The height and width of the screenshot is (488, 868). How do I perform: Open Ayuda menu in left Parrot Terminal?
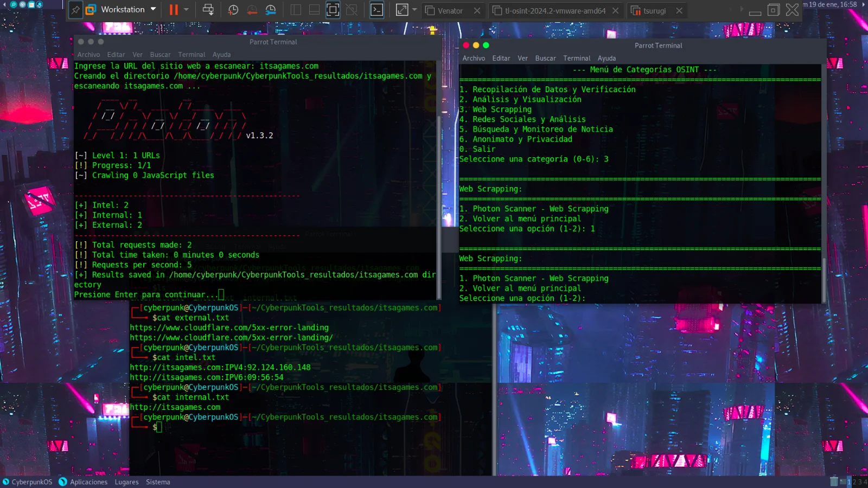(221, 55)
